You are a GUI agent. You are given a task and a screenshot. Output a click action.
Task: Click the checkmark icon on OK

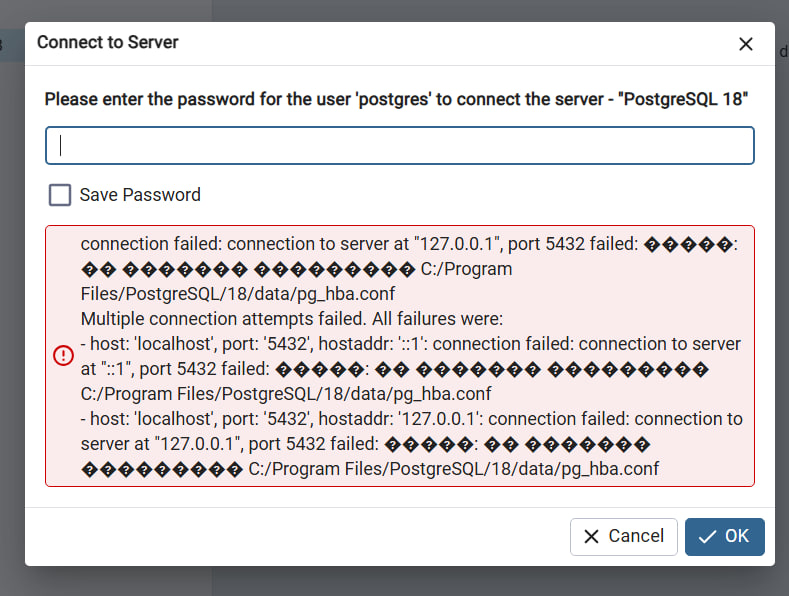[708, 536]
